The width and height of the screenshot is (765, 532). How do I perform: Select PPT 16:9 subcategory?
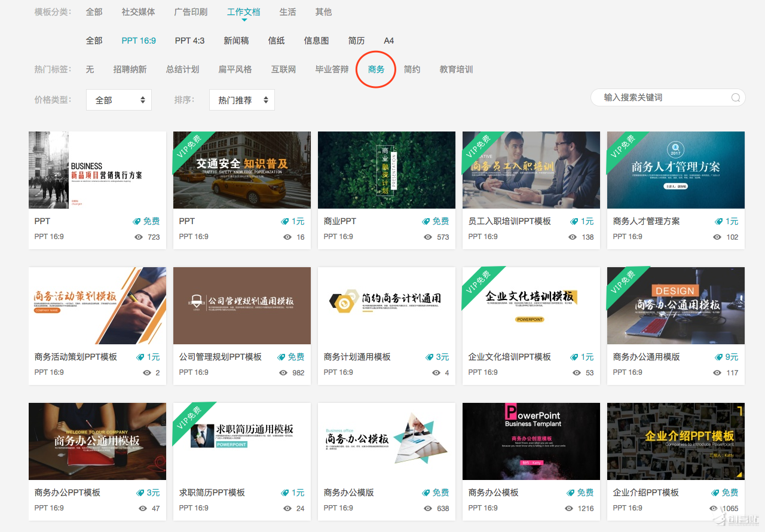coord(139,41)
